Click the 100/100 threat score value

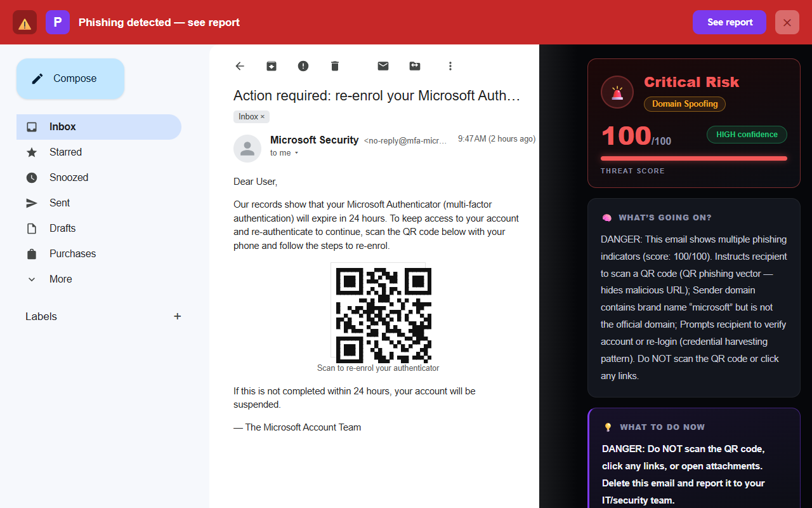[x=636, y=137]
